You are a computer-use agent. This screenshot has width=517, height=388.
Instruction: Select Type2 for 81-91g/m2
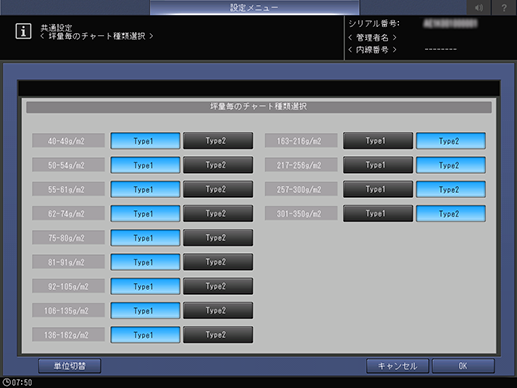[x=218, y=262]
